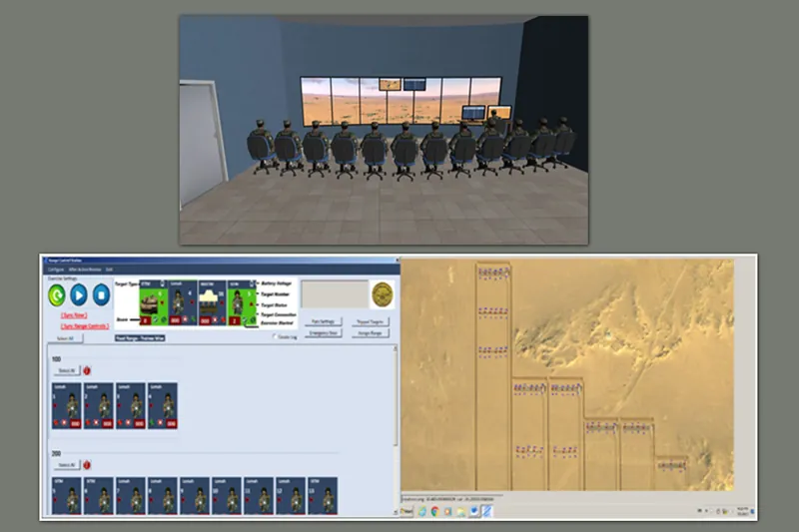Click the red 000 score on target card 1

tap(75, 423)
